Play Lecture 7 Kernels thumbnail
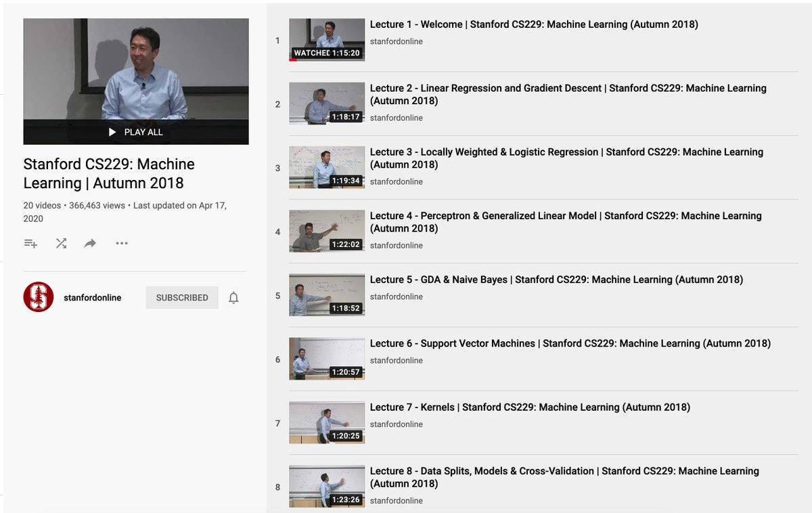The image size is (812, 513). tap(327, 422)
